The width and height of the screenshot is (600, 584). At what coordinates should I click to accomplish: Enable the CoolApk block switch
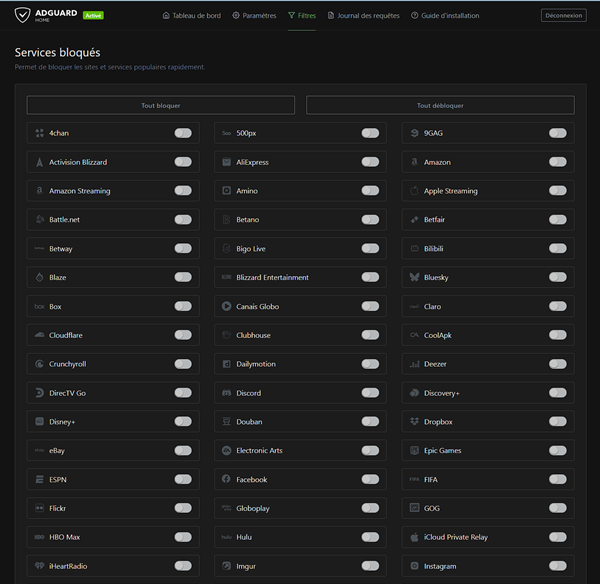(x=558, y=335)
